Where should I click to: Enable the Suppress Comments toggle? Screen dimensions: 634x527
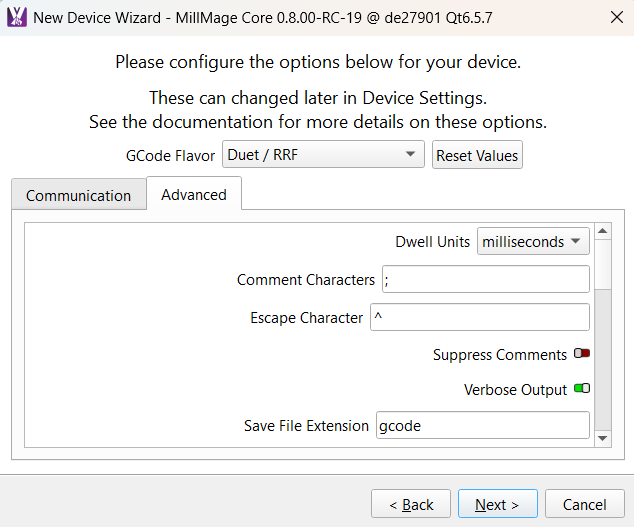(x=582, y=355)
